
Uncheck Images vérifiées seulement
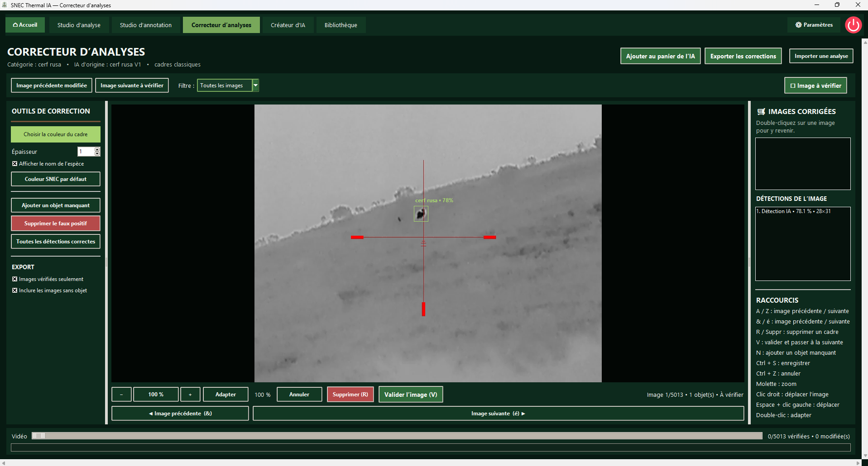(14, 279)
